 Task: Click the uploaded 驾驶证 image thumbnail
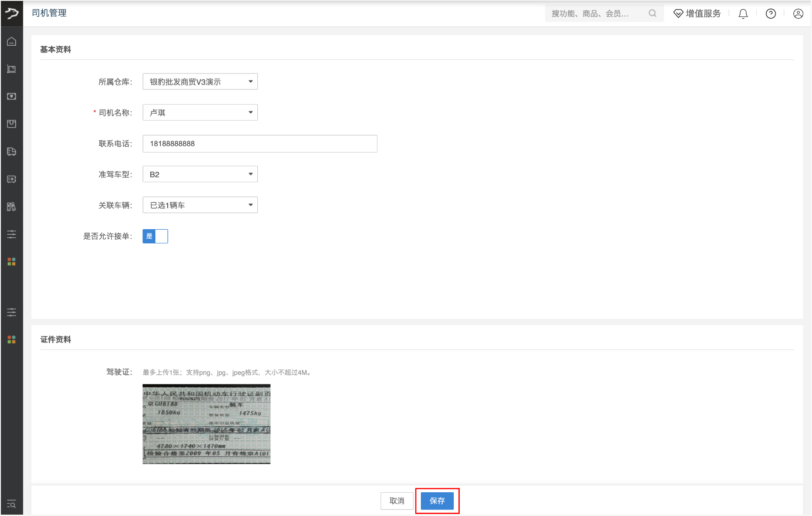[206, 424]
